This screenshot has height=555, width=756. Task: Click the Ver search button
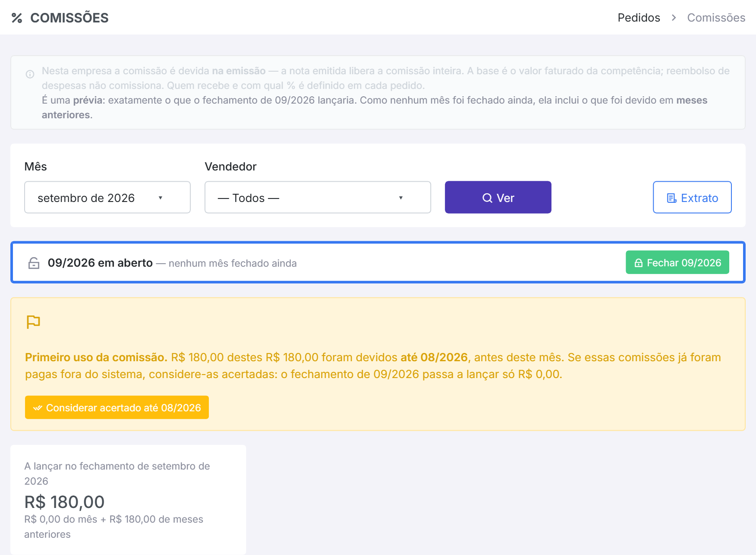coord(498,197)
